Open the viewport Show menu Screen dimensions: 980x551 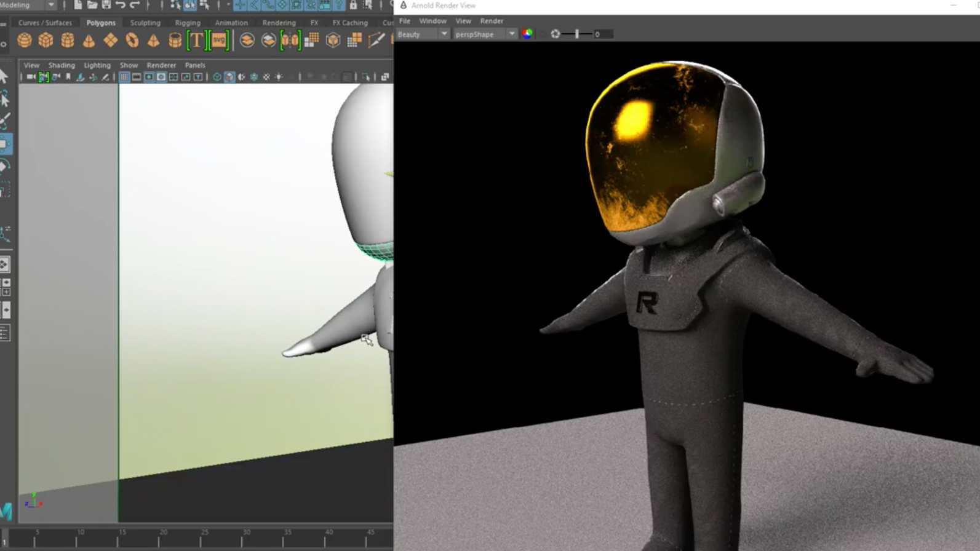129,65
